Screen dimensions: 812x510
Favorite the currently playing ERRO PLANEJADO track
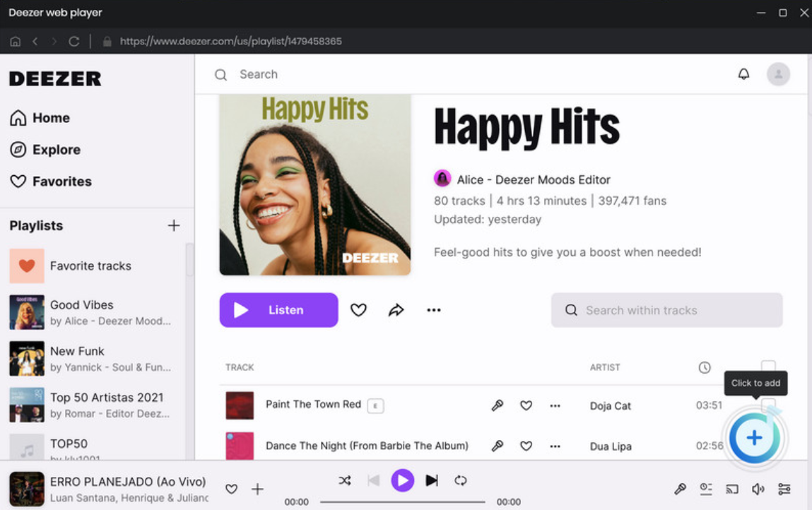[232, 489]
